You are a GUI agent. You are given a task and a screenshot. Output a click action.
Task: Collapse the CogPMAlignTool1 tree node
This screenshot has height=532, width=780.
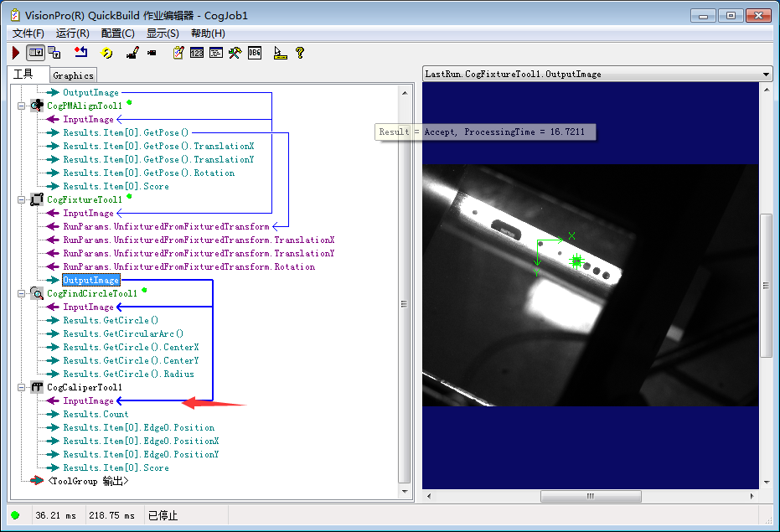click(21, 106)
